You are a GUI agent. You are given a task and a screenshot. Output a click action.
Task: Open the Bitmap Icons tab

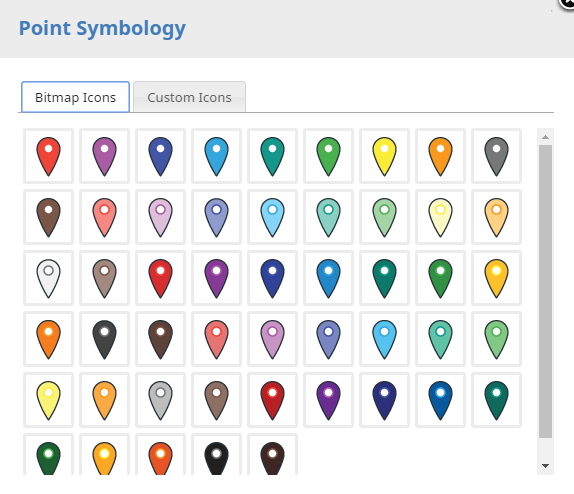[x=75, y=97]
